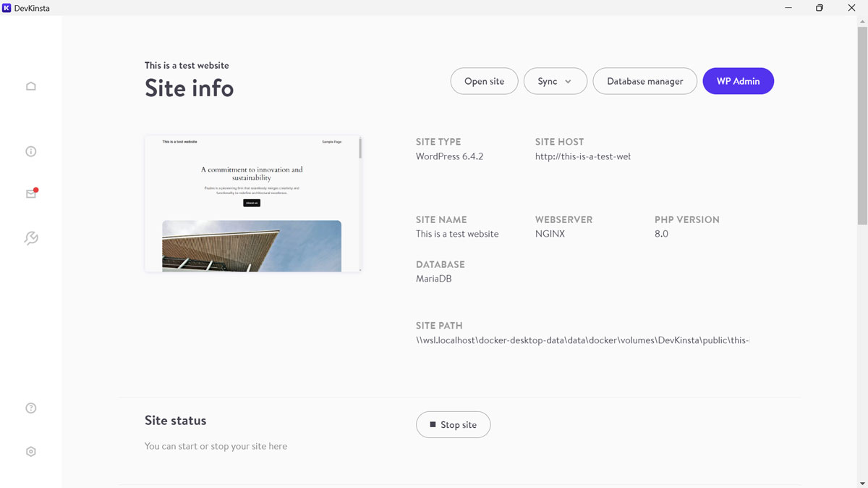Screen dimensions: 868x488
Task: Click the scroll down arrow at bottom
Action: 861,483
